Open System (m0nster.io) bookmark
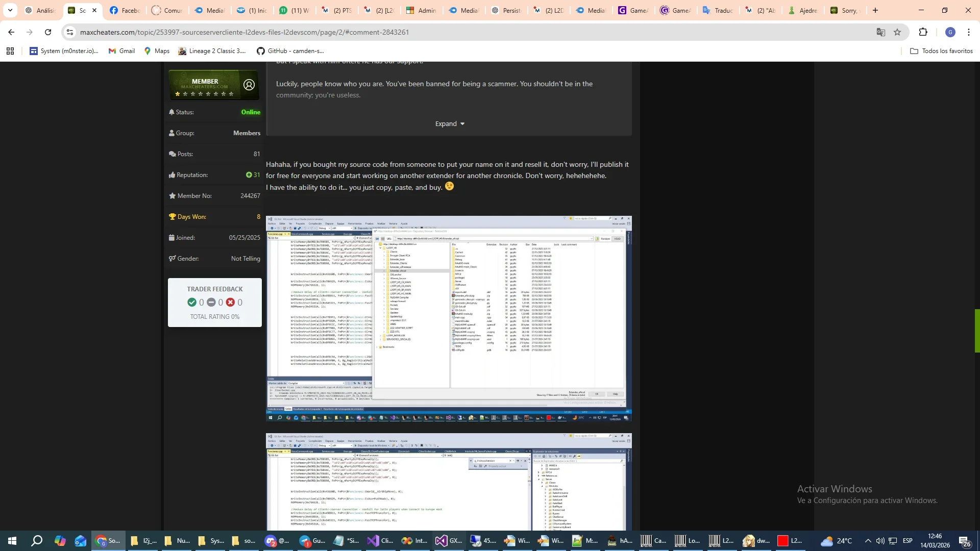 pos(64,51)
